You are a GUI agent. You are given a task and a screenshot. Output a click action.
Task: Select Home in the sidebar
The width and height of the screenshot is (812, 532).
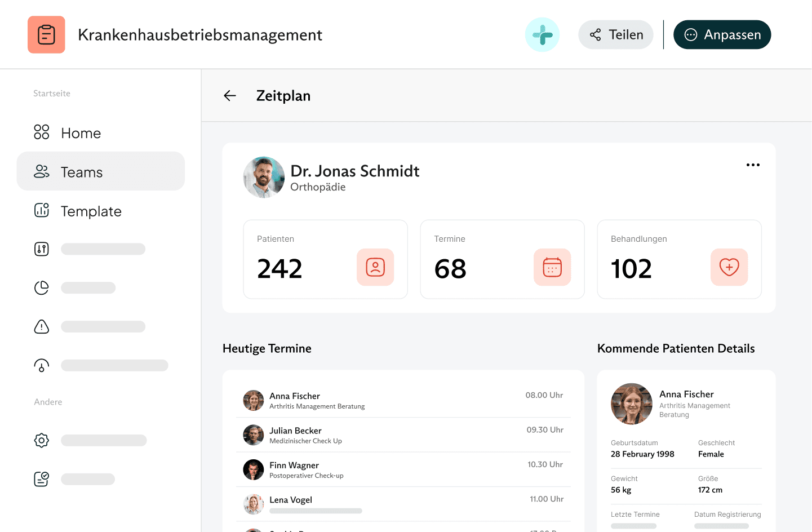(x=81, y=133)
